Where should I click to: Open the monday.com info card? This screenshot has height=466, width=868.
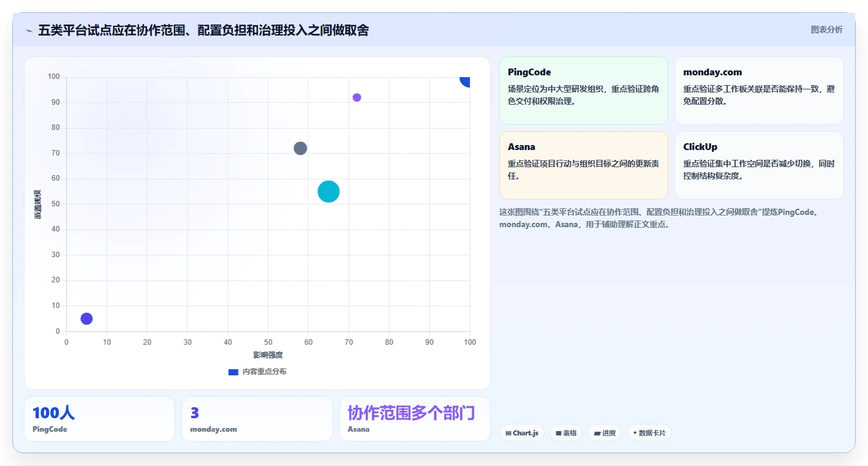click(759, 91)
